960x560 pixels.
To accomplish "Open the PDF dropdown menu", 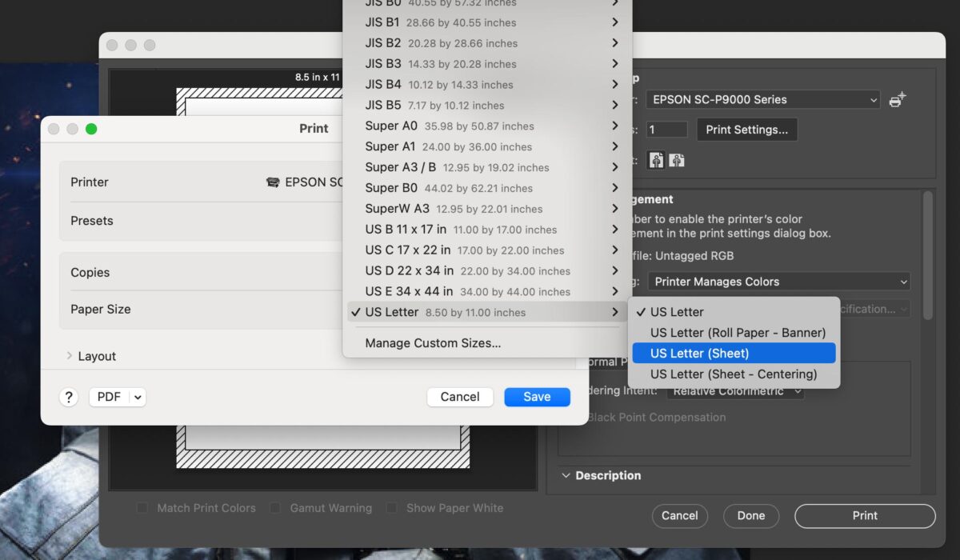I will (118, 397).
